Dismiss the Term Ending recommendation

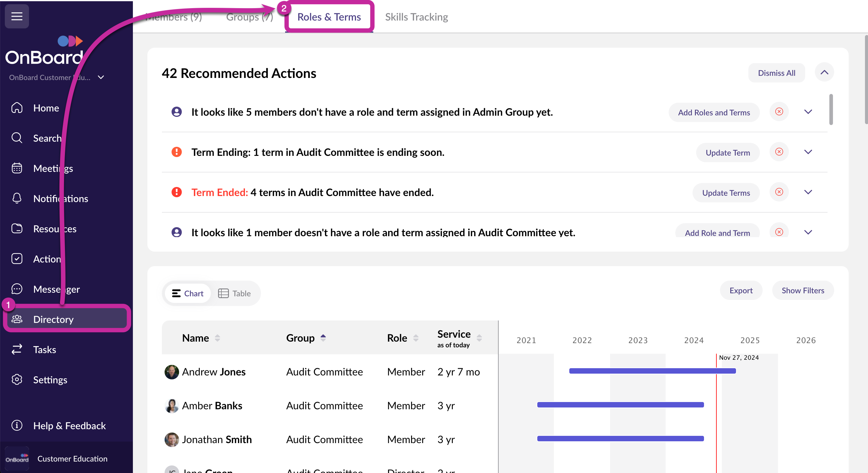(779, 152)
